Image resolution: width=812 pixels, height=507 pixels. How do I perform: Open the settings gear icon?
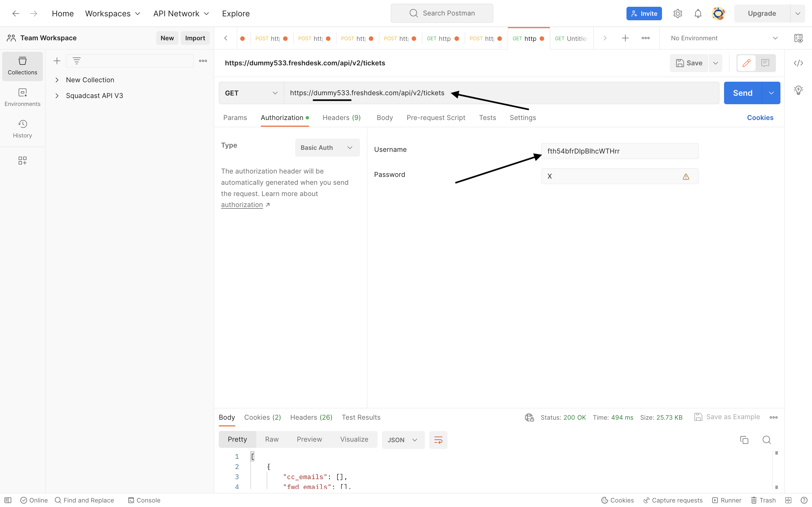678,14
